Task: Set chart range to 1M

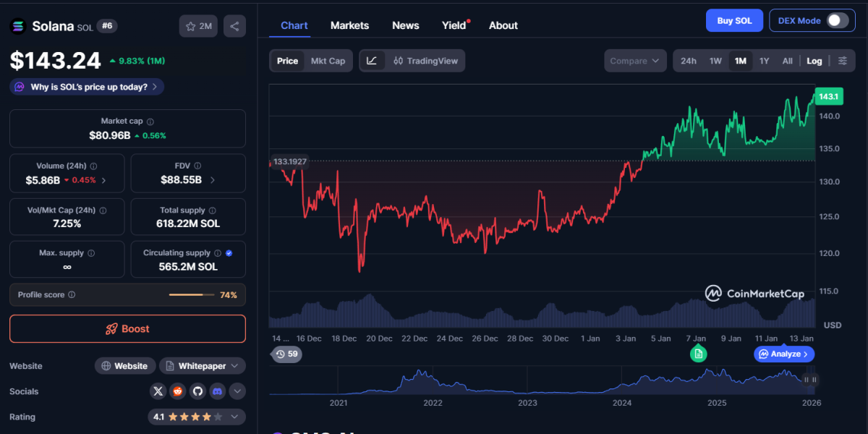Action: (741, 61)
